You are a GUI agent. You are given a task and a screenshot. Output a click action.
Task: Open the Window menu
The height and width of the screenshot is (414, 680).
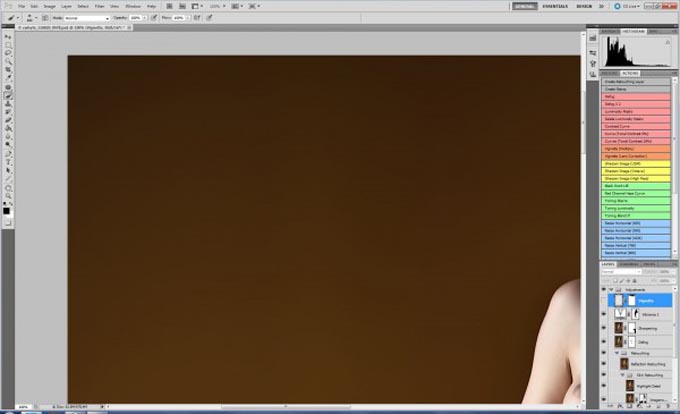click(133, 7)
